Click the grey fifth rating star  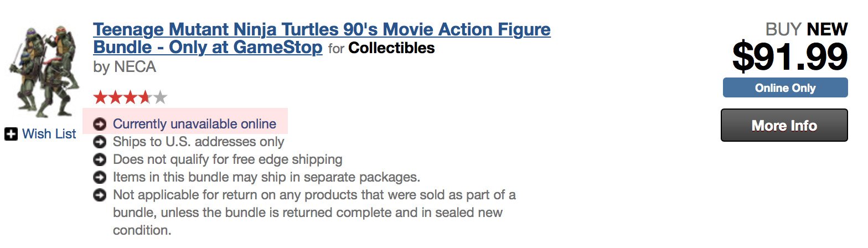click(160, 98)
